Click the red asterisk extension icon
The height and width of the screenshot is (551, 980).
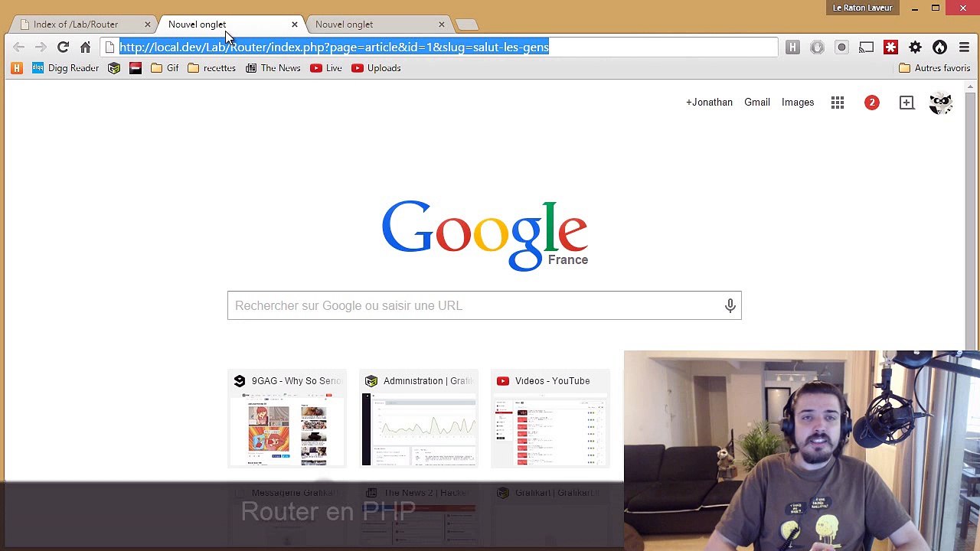[x=890, y=47]
